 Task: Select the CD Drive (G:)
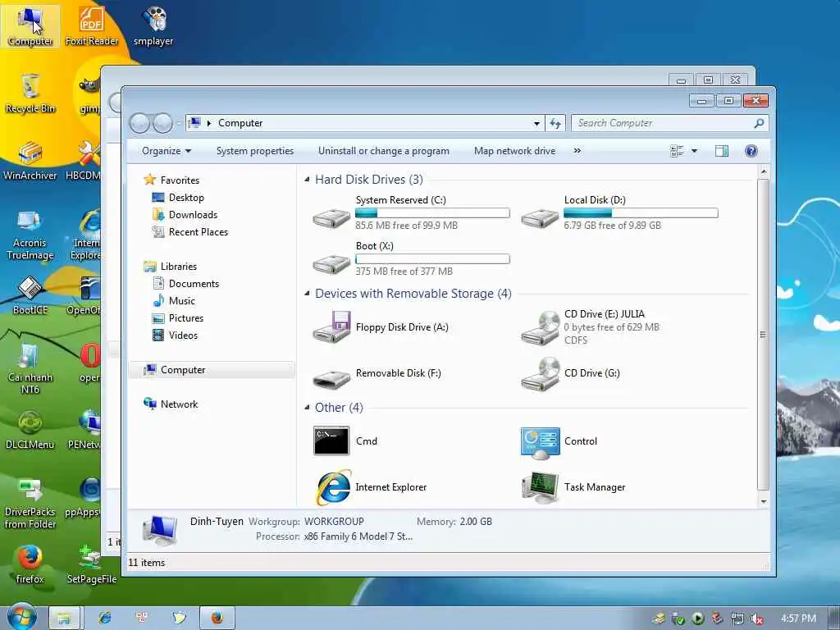click(x=571, y=373)
